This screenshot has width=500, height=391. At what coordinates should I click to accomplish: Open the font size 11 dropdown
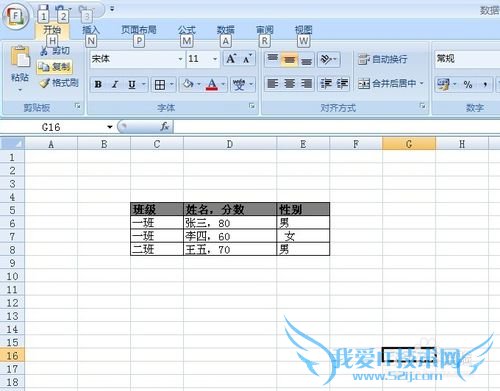tap(215, 59)
